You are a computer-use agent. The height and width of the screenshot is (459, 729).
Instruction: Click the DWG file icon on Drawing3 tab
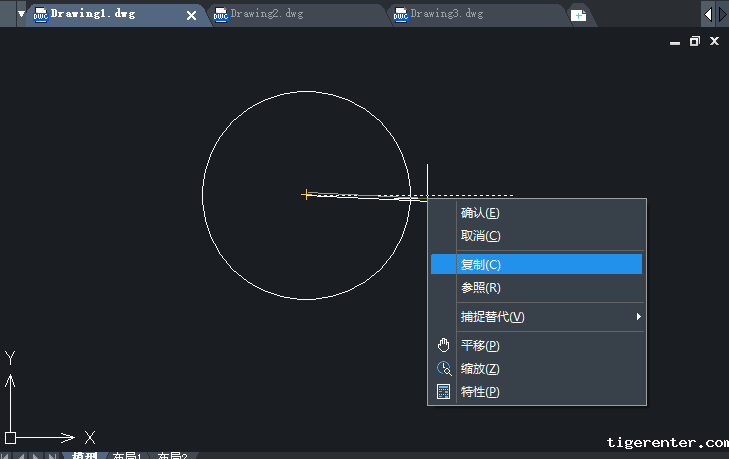[400, 15]
